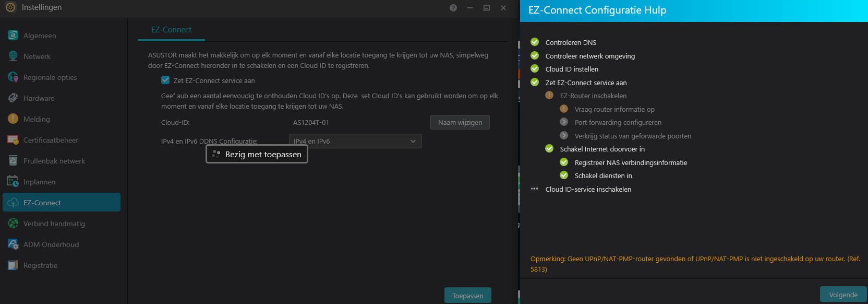Click the Inplannen calendar icon
The image size is (868, 304).
[x=13, y=181]
